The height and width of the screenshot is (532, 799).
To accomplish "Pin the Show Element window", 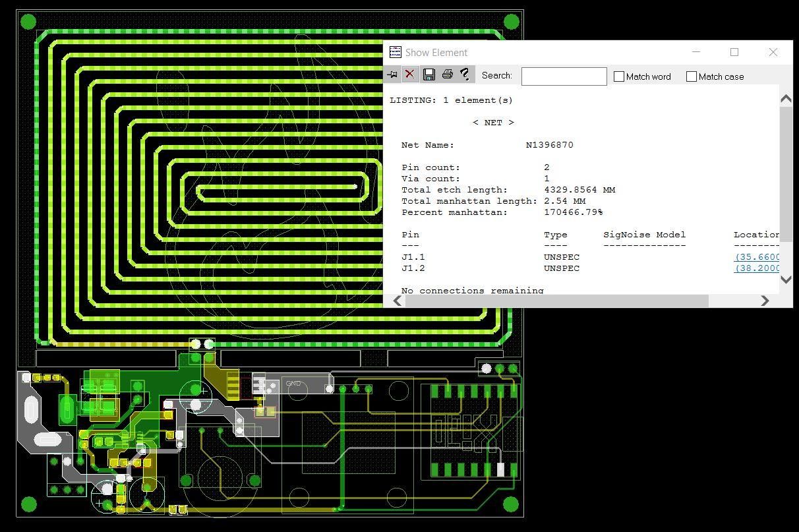I will 392,74.
